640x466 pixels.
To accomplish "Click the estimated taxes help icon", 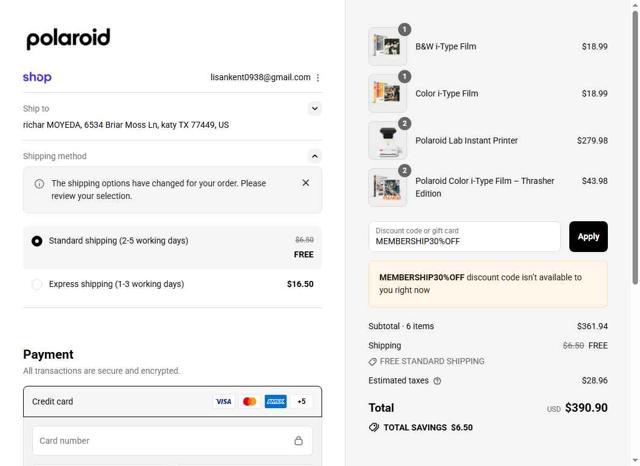I will point(437,381).
